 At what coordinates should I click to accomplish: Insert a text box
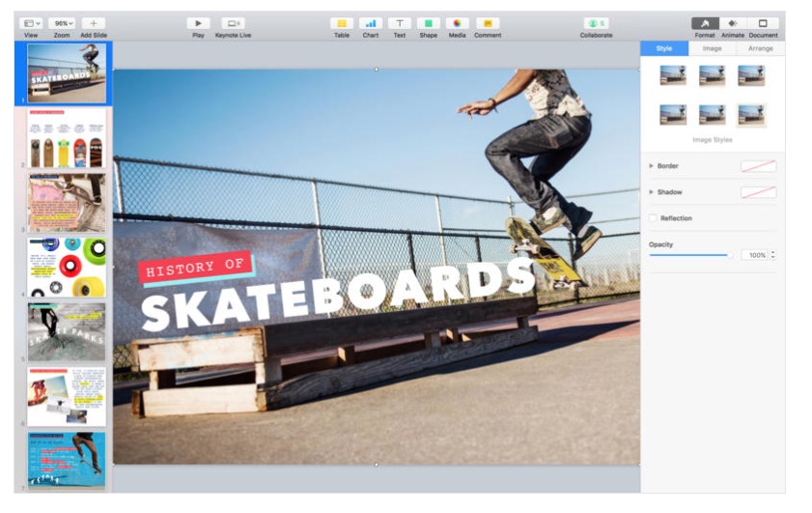(x=400, y=23)
